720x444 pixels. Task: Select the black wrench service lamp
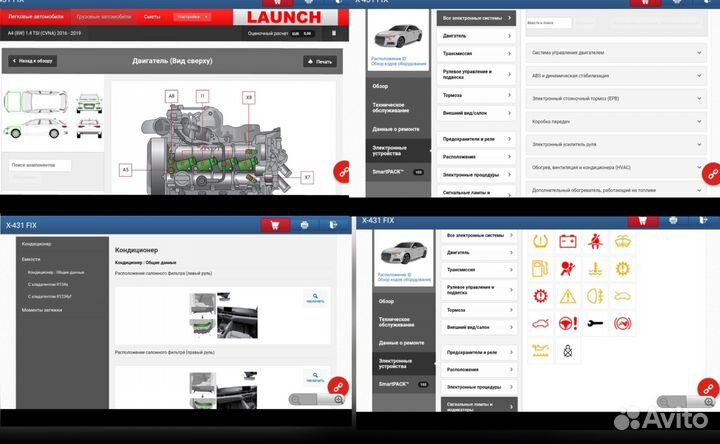pos(595,324)
